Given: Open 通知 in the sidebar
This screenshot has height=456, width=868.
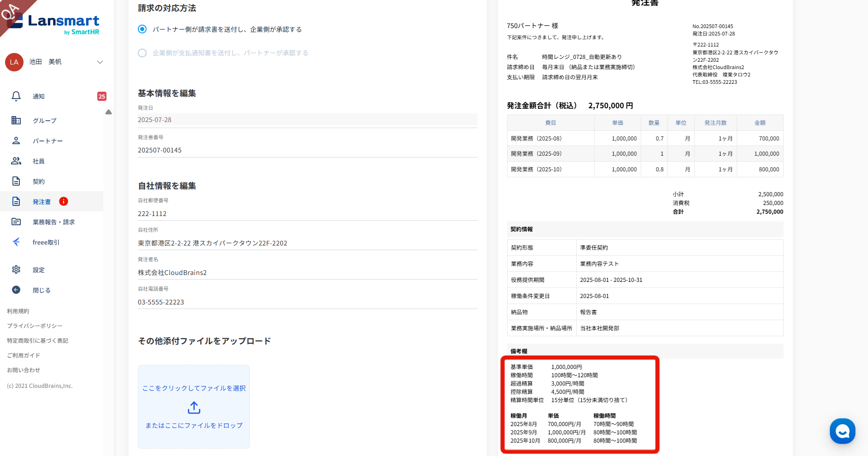Looking at the screenshot, I should tap(39, 96).
